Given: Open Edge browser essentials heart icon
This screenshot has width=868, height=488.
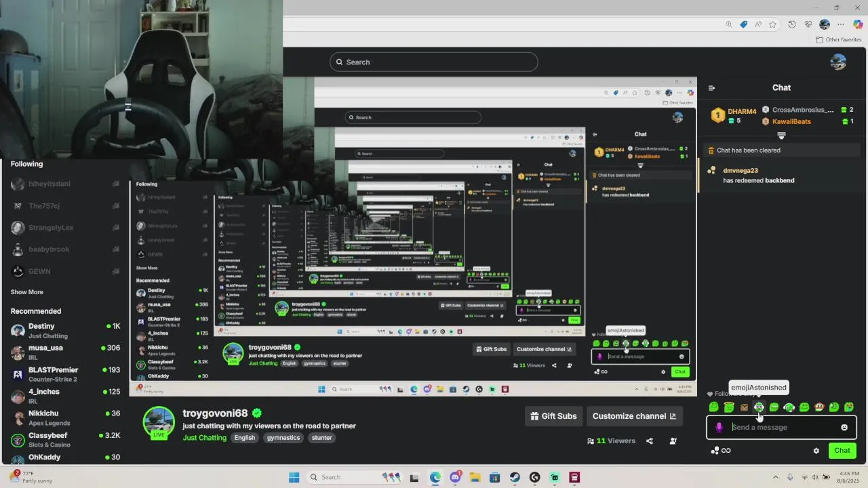Looking at the screenshot, I should tap(808, 24).
